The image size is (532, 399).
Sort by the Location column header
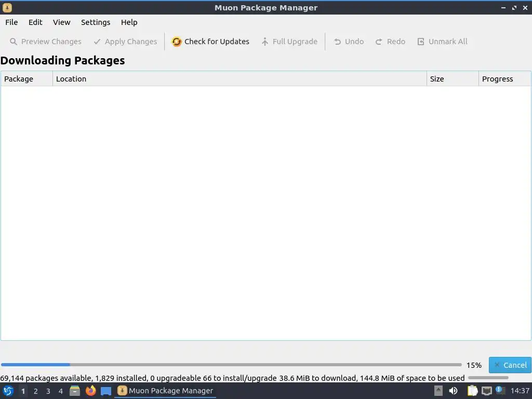(x=240, y=79)
